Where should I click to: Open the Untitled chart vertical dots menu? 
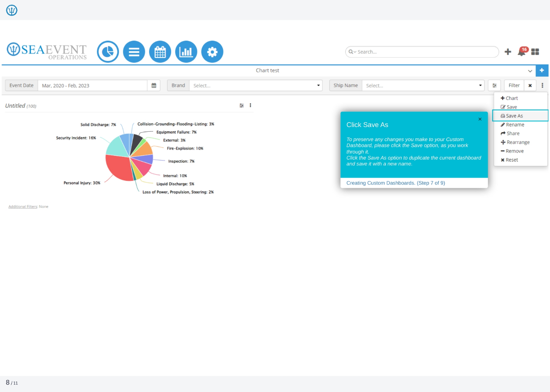coord(250,106)
